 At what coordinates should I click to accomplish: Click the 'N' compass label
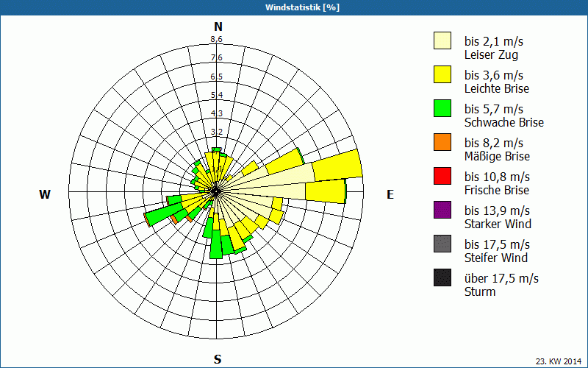point(218,26)
